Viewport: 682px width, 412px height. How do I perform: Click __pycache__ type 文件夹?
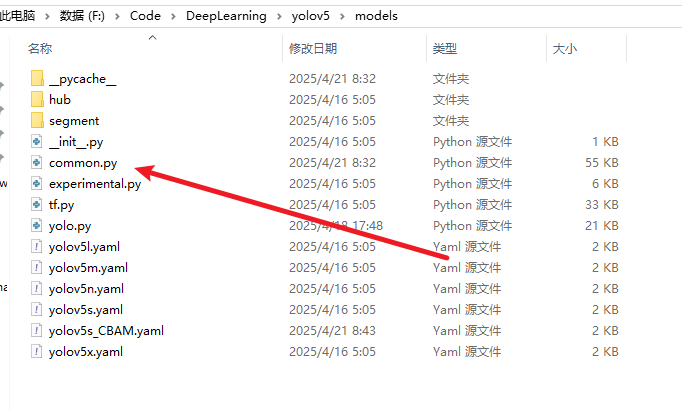point(451,79)
